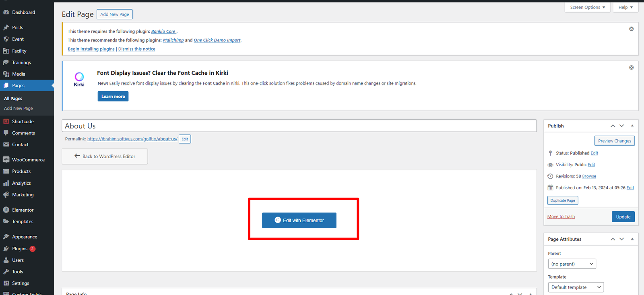
Task: Close the required plugins notice
Action: coord(631,29)
